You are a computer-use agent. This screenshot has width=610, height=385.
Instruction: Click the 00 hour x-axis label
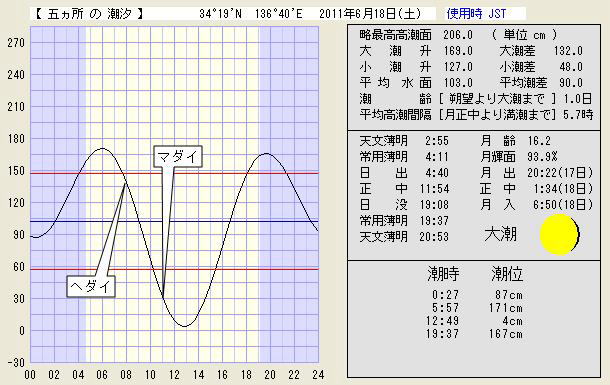[30, 375]
